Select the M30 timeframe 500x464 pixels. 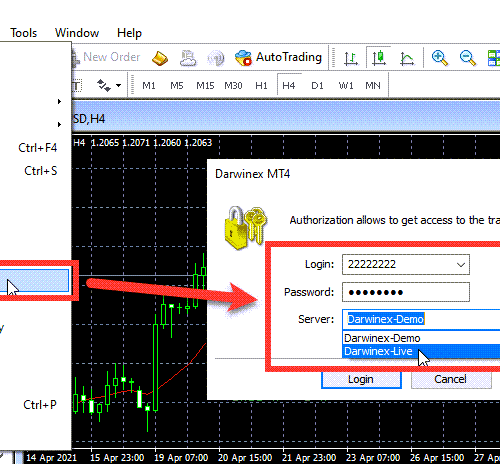pyautogui.click(x=233, y=86)
